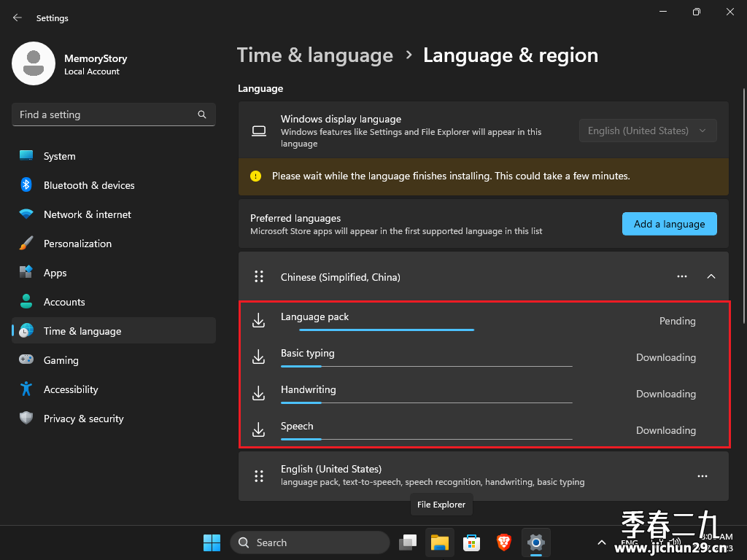Open File Explorer from the taskbar
The width and height of the screenshot is (747, 560).
click(440, 542)
